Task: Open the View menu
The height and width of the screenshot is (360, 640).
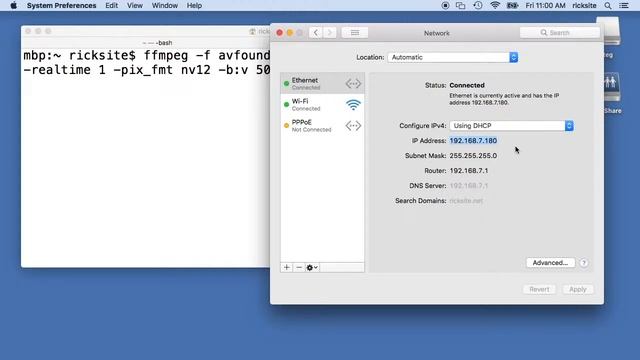Action: [135, 6]
